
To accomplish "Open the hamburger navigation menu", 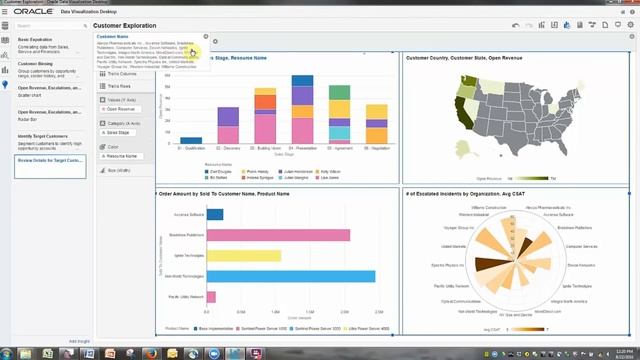I will tap(4, 12).
